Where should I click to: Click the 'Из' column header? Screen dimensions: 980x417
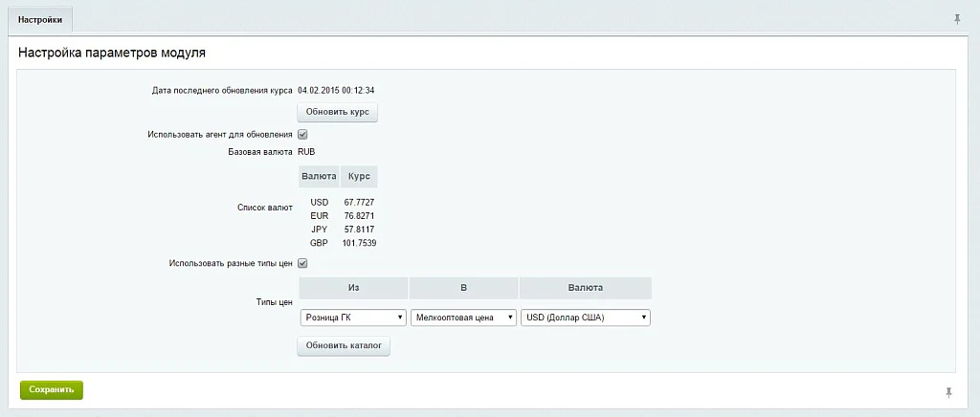point(354,289)
